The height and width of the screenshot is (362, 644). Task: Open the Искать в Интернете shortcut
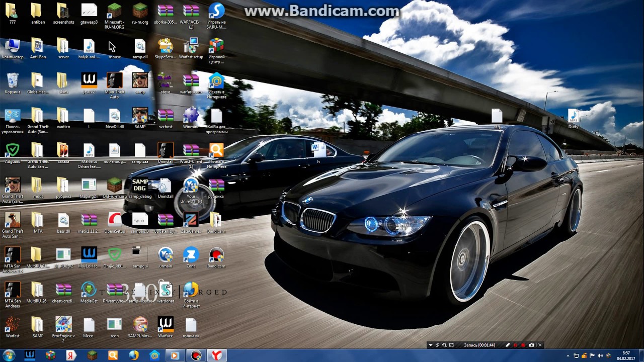(216, 85)
